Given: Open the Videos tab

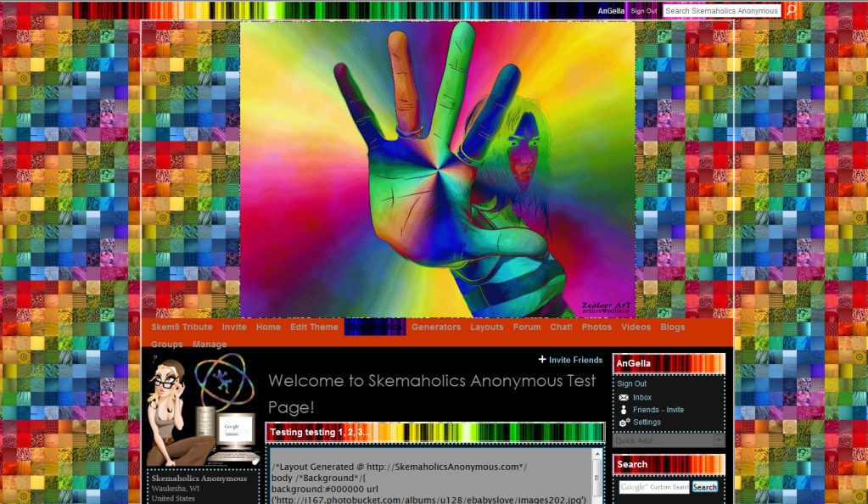Looking at the screenshot, I should point(636,328).
